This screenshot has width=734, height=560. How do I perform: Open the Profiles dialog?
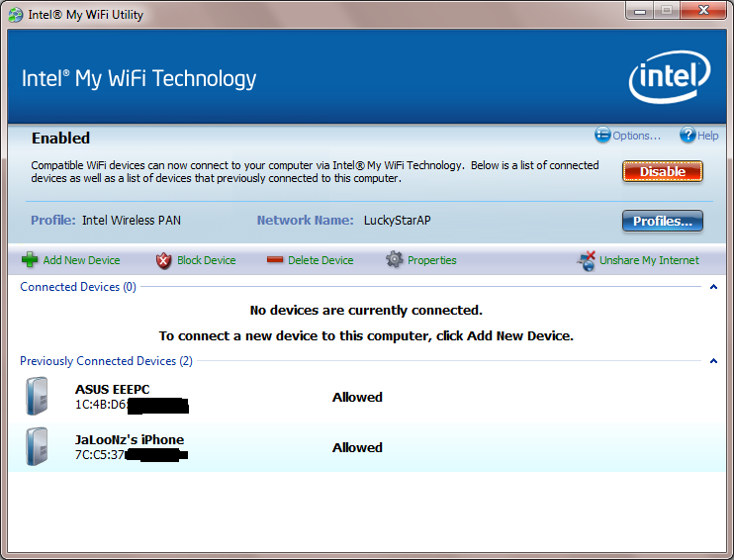pos(663,221)
